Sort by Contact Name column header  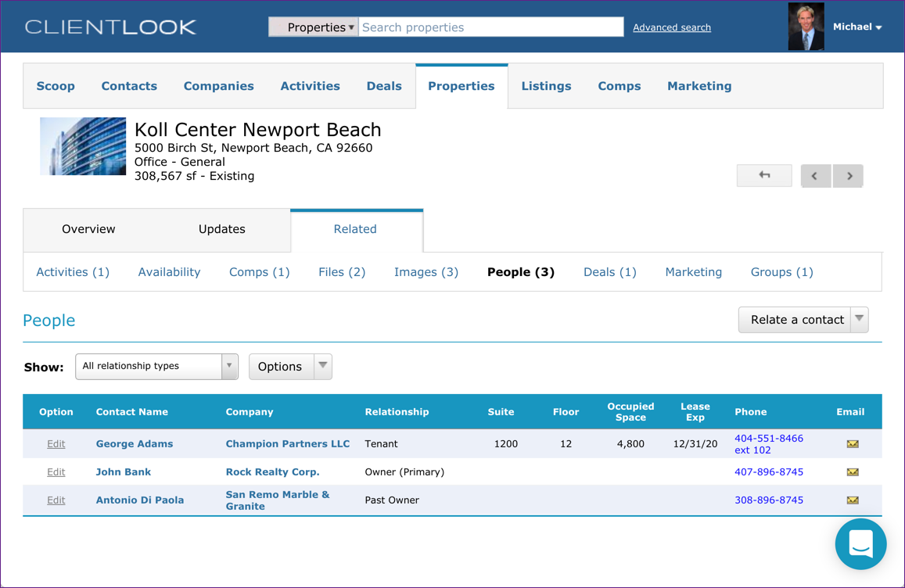[x=131, y=412]
